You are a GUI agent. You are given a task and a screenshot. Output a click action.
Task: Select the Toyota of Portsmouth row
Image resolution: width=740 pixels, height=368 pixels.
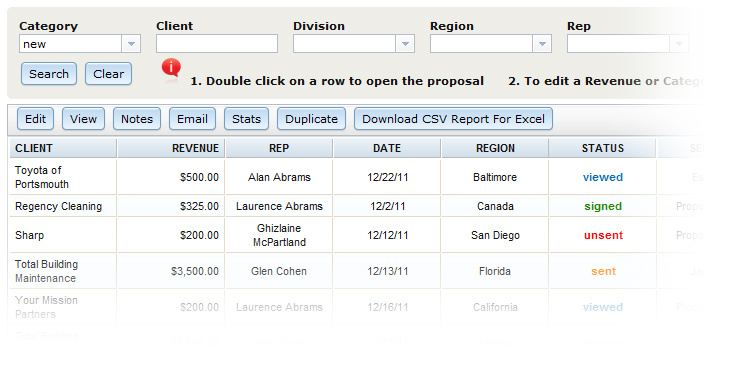[333, 177]
